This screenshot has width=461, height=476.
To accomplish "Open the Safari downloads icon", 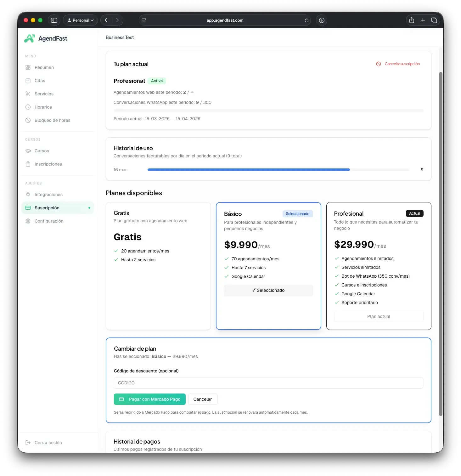I will pos(321,20).
